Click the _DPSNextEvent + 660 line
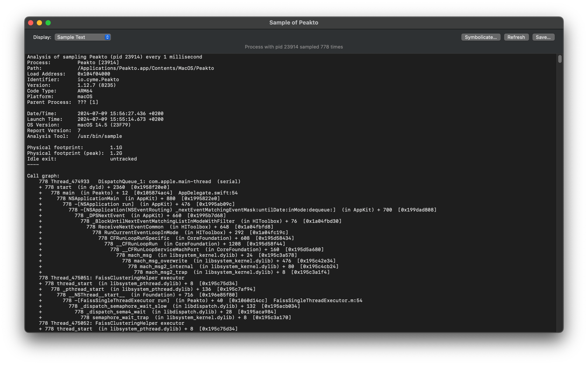The width and height of the screenshot is (588, 365). (x=132, y=215)
